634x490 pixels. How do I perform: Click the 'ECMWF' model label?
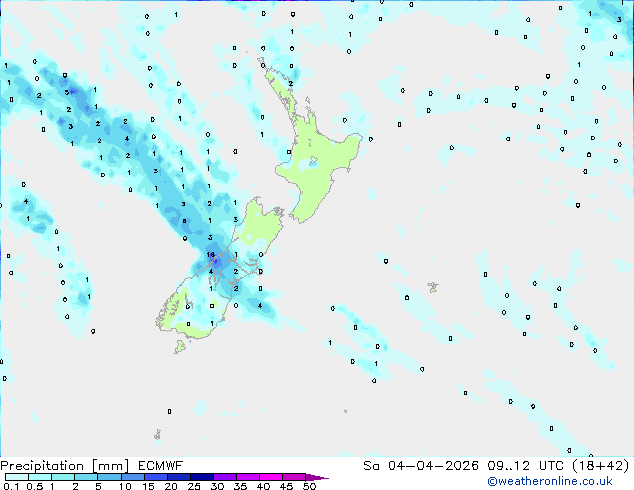[x=161, y=466]
